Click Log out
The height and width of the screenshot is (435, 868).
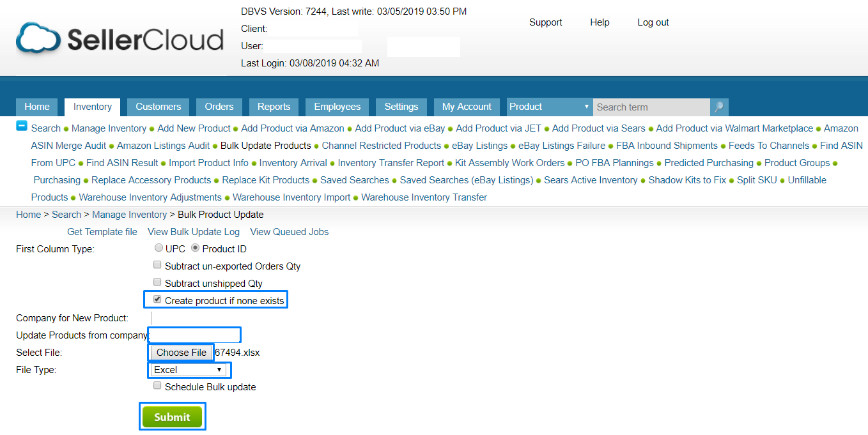click(653, 22)
